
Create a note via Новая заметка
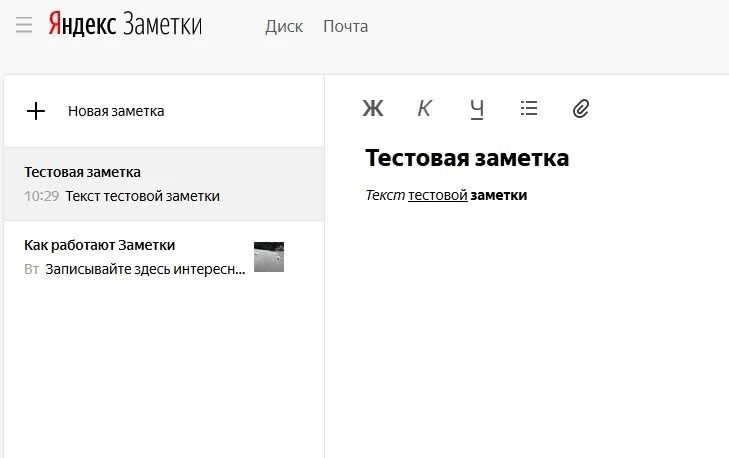click(116, 111)
